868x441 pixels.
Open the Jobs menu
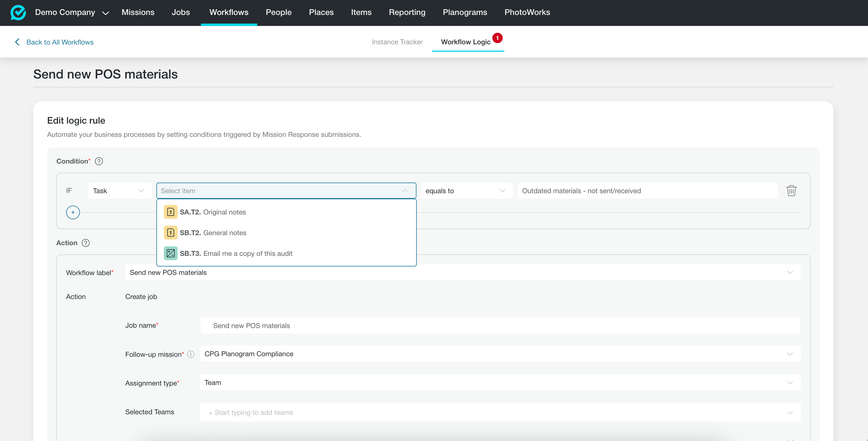tap(180, 12)
